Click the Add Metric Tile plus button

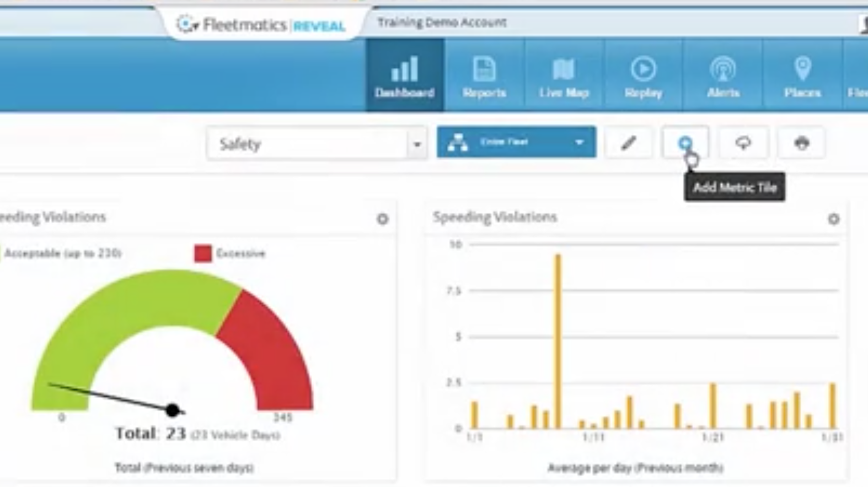click(x=685, y=143)
